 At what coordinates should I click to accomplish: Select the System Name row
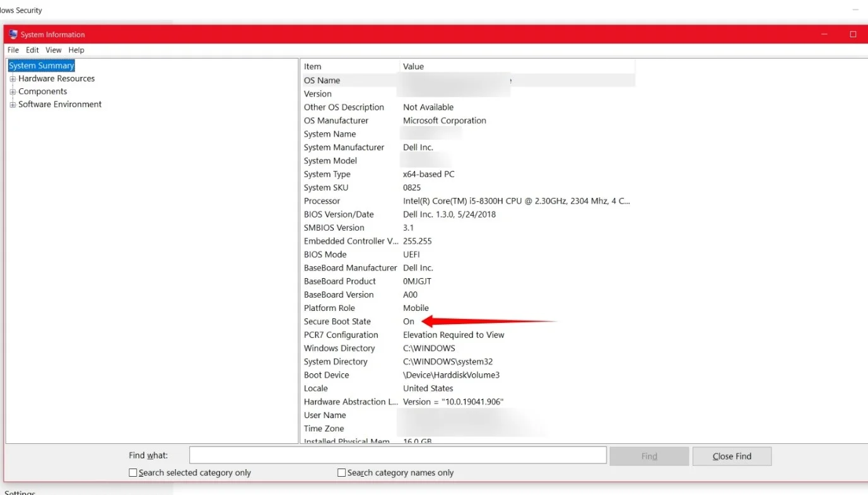tap(468, 134)
